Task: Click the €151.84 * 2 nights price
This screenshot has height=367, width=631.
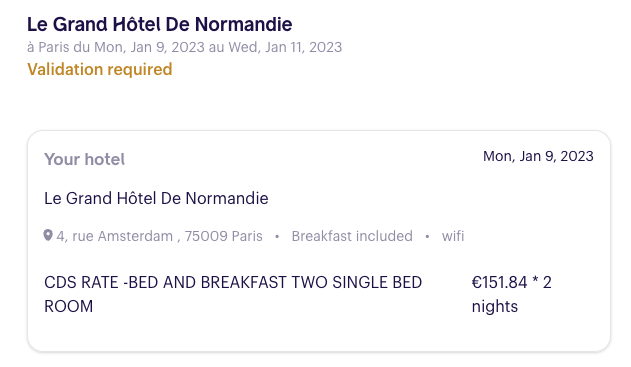Action: (x=511, y=294)
